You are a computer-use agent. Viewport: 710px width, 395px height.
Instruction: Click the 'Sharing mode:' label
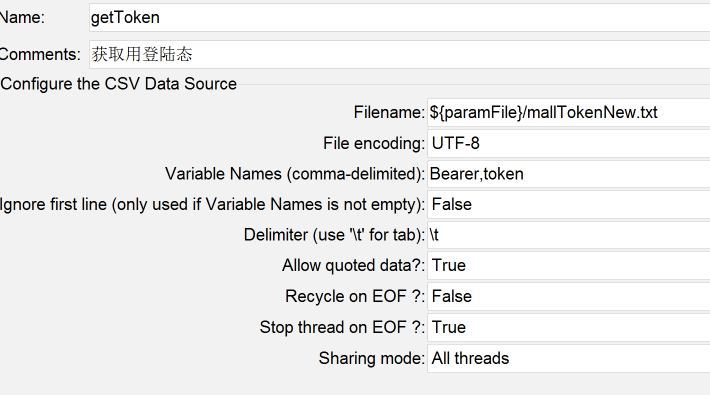[372, 358]
